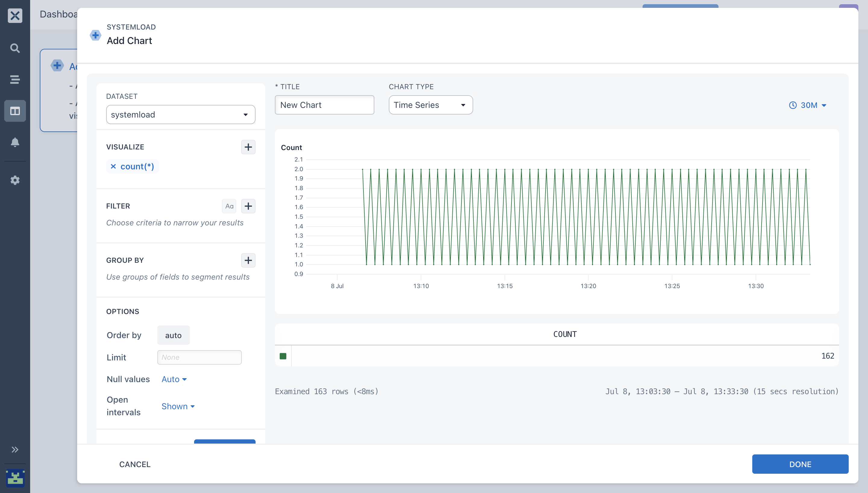Image resolution: width=868 pixels, height=493 pixels.
Task: Open the dashboards icon in sidebar
Action: (x=15, y=111)
